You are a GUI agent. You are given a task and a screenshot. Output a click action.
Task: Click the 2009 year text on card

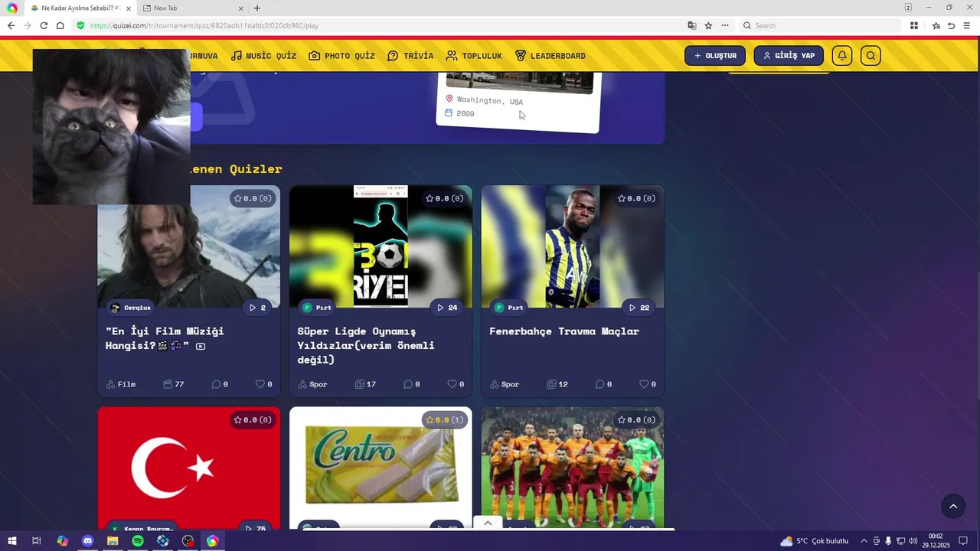465,113
